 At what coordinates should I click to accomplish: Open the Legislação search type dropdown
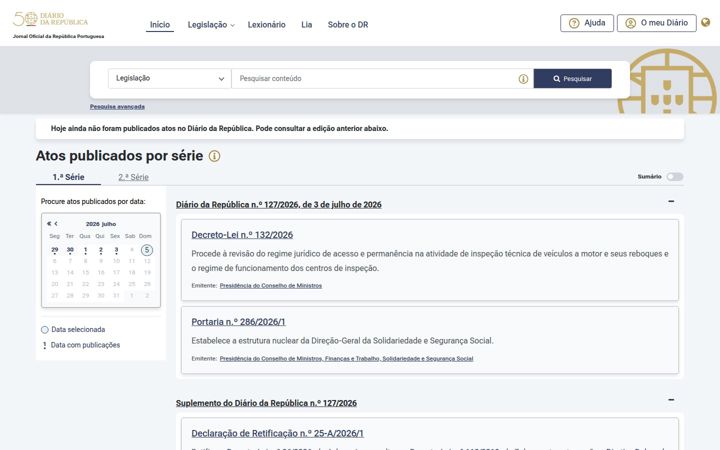click(x=169, y=79)
